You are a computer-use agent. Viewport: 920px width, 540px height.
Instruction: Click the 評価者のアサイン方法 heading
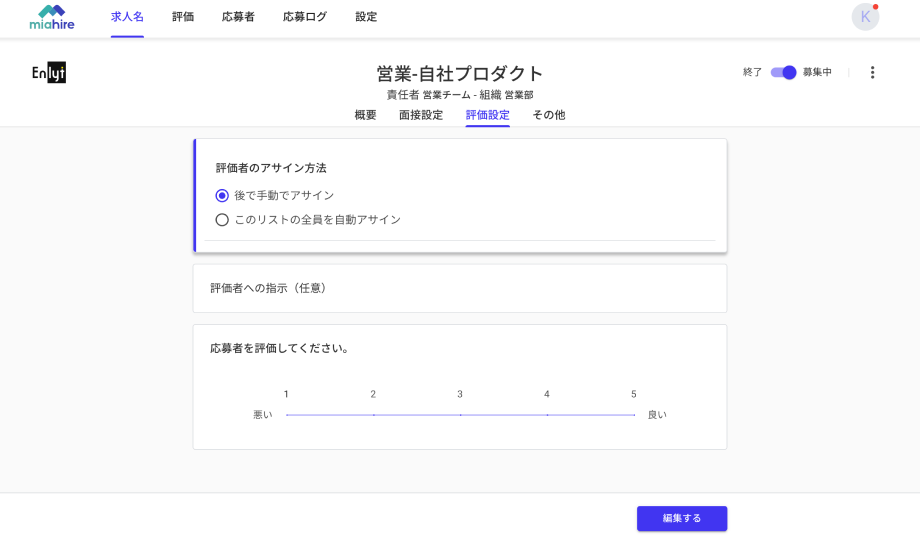pos(271,168)
